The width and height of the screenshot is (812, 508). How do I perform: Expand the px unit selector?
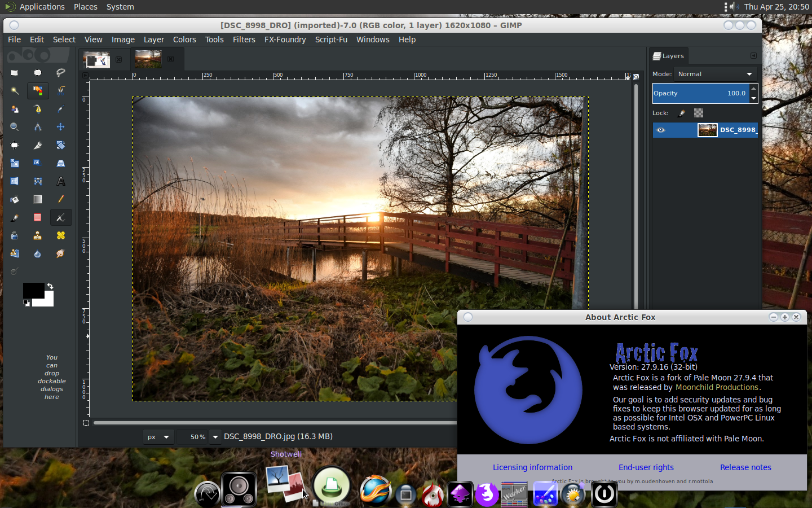tap(158, 437)
